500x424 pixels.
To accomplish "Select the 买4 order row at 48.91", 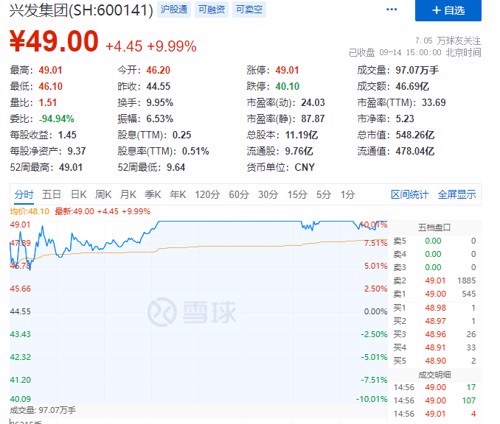I will click(x=435, y=348).
